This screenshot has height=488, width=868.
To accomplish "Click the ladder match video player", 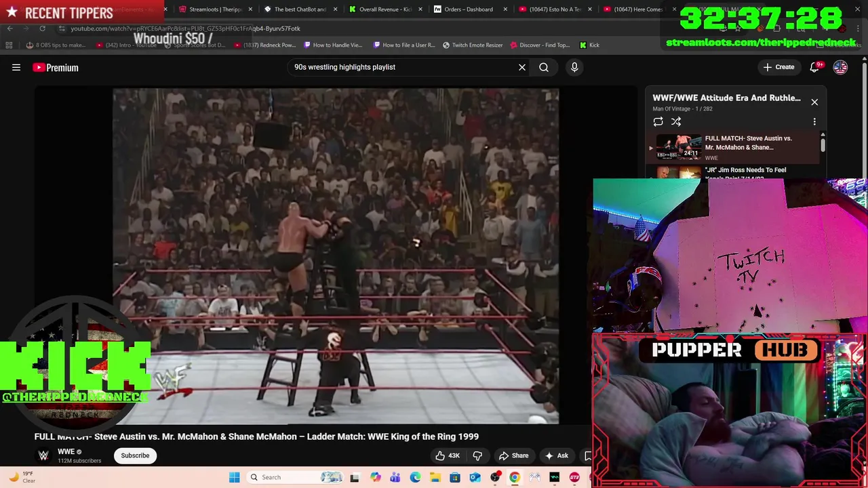I will (x=336, y=256).
